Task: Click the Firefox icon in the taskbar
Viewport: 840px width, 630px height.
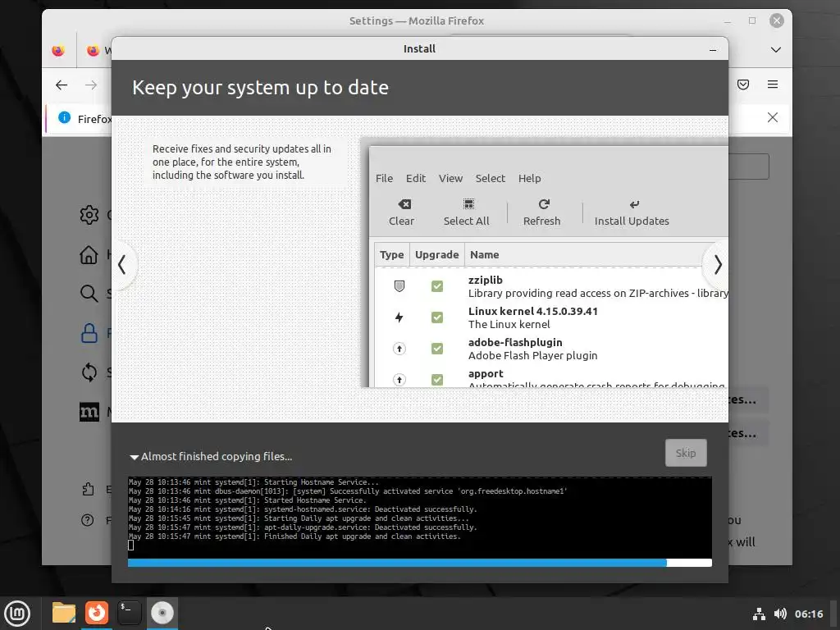Action: coord(97,613)
